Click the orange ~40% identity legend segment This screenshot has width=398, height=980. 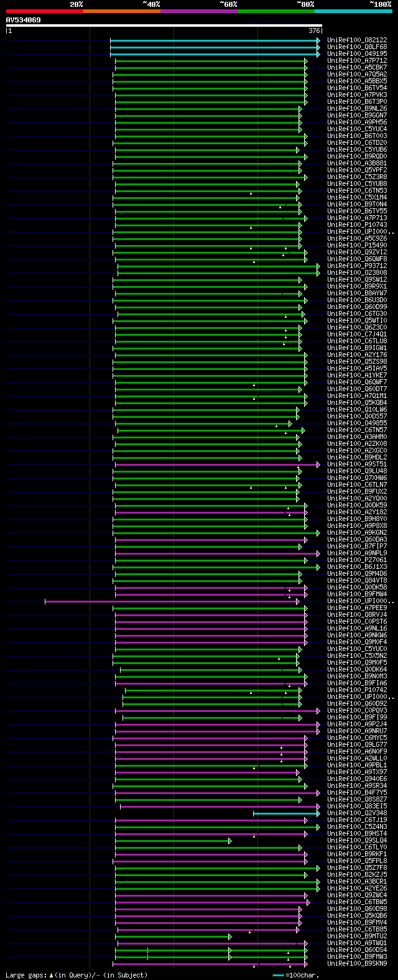click(x=122, y=11)
